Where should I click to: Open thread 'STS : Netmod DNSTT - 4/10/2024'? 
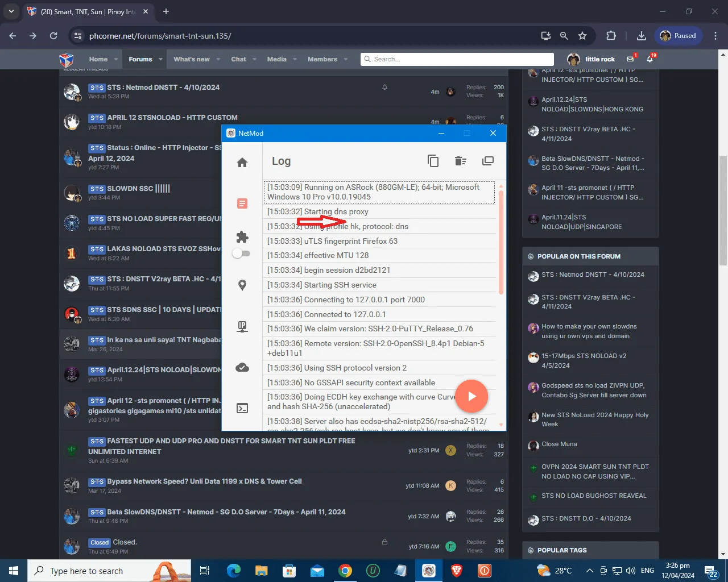click(x=163, y=88)
